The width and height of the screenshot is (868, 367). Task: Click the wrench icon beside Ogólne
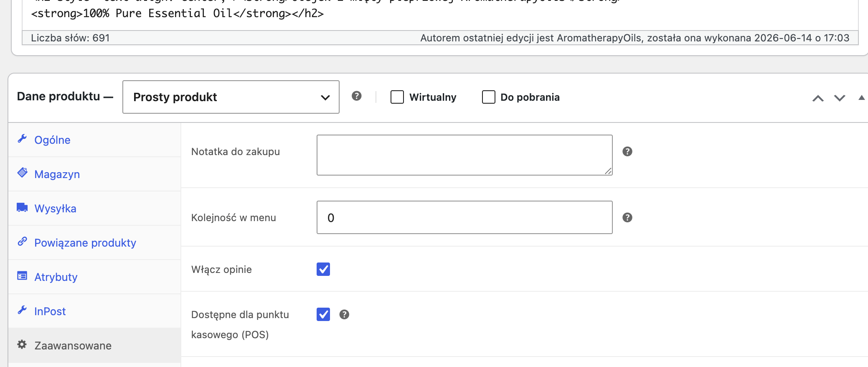[22, 139]
